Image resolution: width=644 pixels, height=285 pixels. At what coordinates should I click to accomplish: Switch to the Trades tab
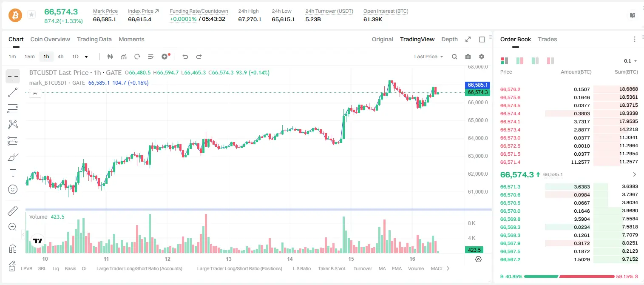pyautogui.click(x=547, y=39)
